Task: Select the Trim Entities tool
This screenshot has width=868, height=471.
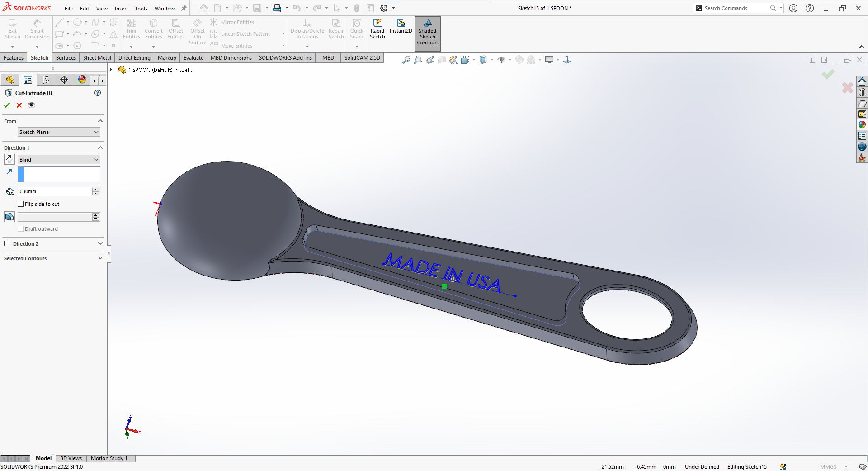Action: [x=132, y=29]
